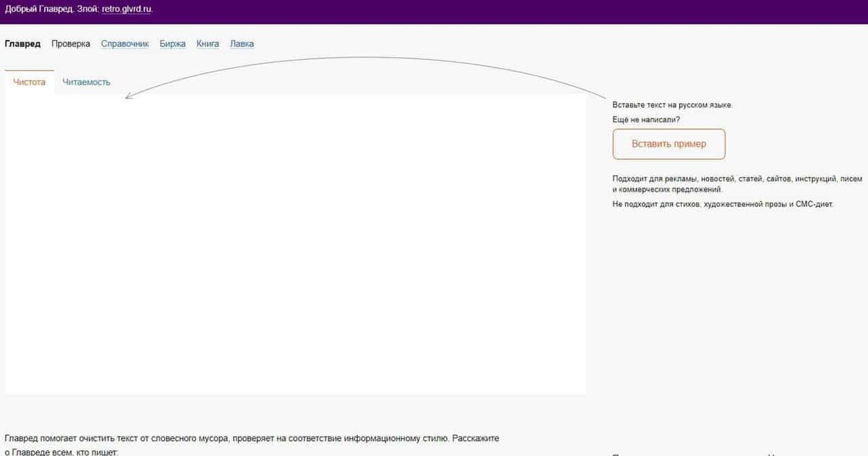Switch to the Чистота tab

coord(30,82)
